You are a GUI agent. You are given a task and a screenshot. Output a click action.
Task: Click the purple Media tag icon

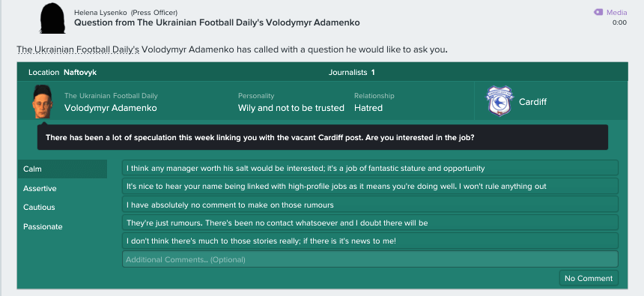click(598, 12)
